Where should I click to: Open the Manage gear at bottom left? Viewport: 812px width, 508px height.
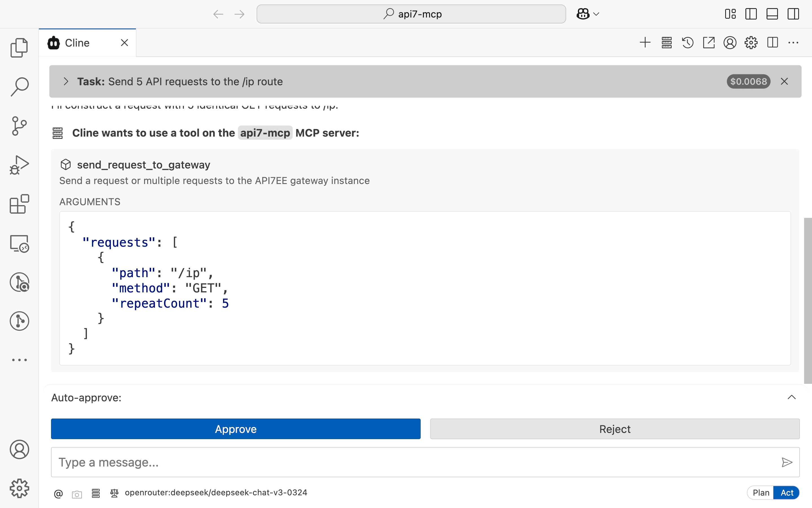click(x=19, y=488)
